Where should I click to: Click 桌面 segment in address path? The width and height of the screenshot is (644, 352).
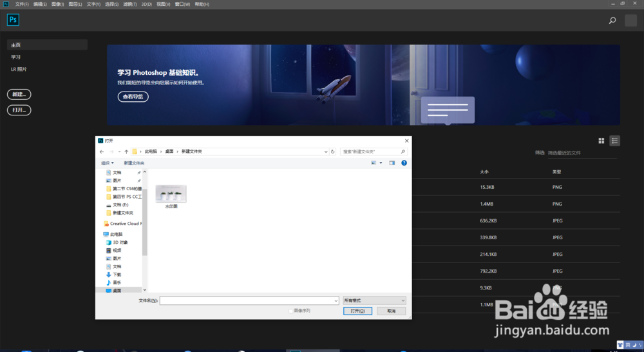[x=169, y=152]
